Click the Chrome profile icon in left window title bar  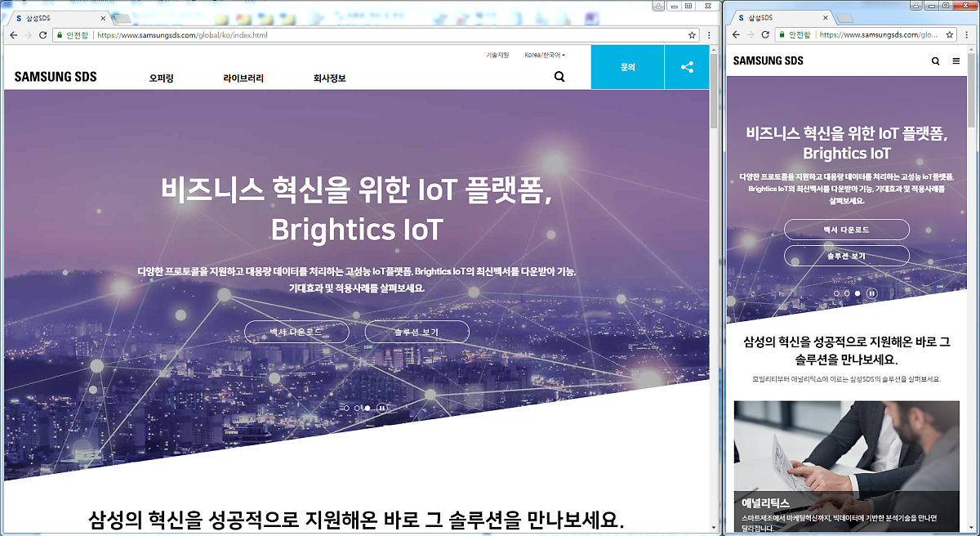[657, 6]
